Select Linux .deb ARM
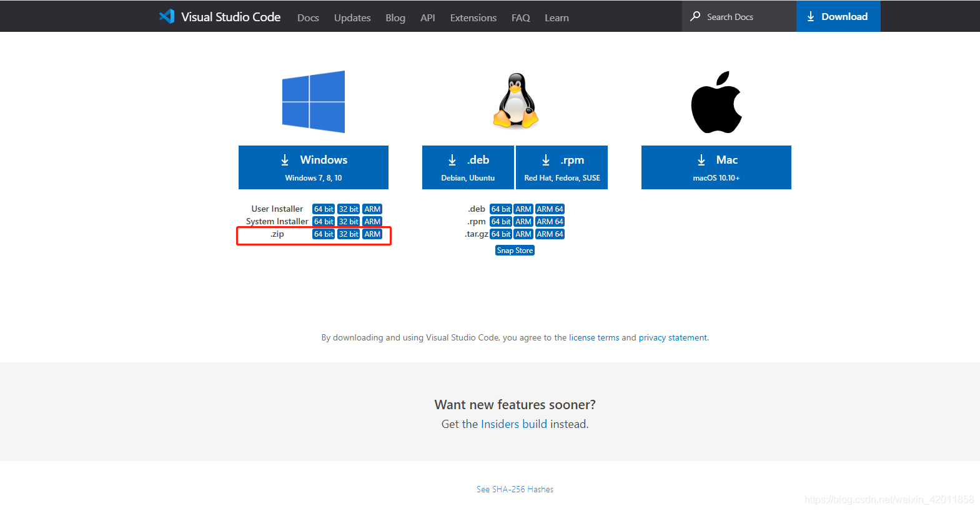This screenshot has width=980, height=511. click(523, 209)
